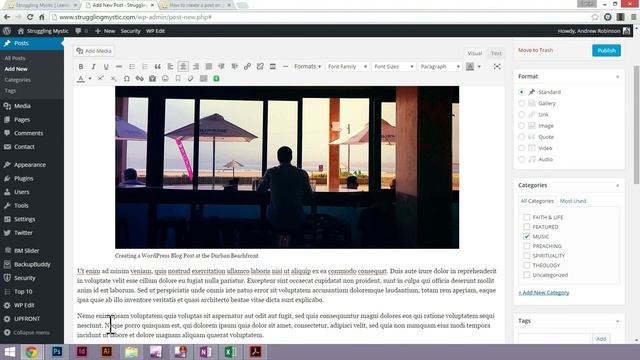Apply strikethrough formatting
Viewport: 640px width, 360px height.
pos(119,67)
